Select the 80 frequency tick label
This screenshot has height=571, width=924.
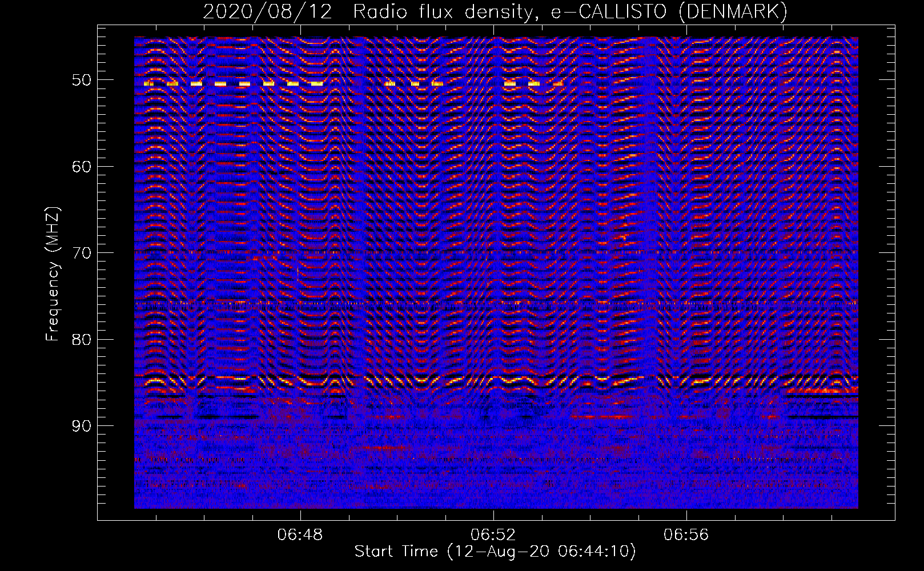point(82,340)
